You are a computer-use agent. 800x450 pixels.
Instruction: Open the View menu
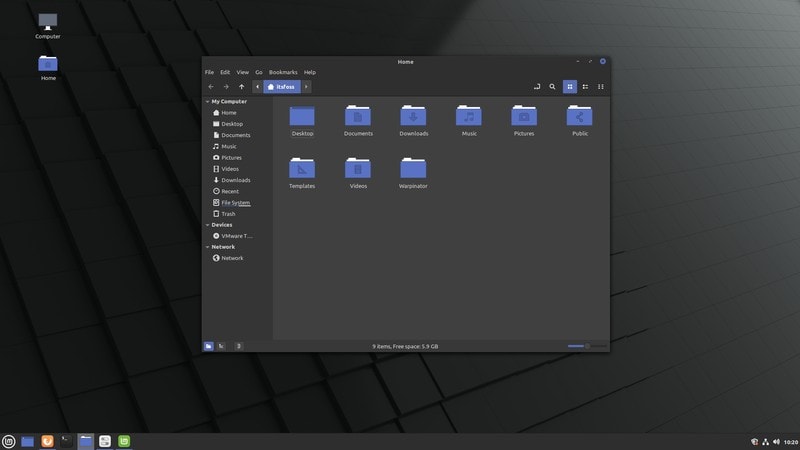coord(243,72)
